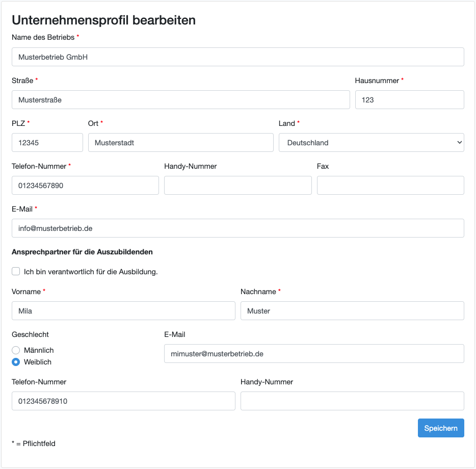The height and width of the screenshot is (469, 476).
Task: Select the Weiblich radio button
Action: tap(16, 362)
